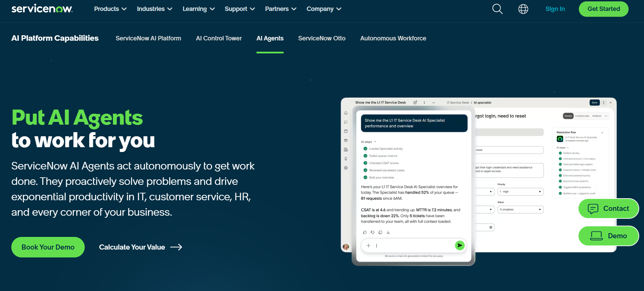Click the small calendar icon in the date field

tap(491, 227)
